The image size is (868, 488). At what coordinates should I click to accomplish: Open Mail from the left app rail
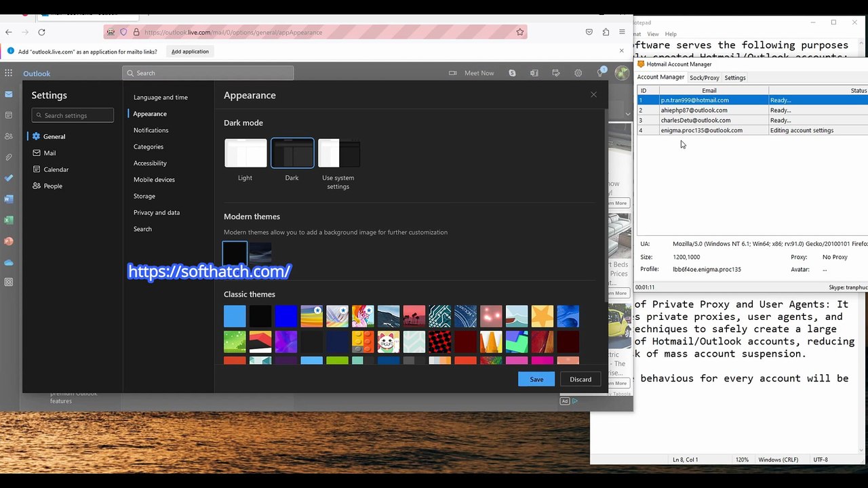click(9, 94)
